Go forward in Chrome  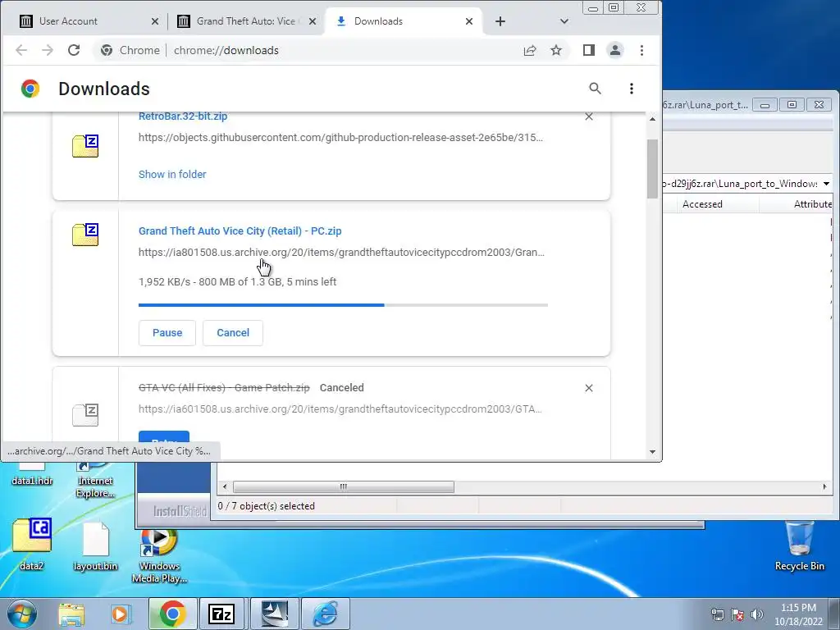click(x=48, y=50)
